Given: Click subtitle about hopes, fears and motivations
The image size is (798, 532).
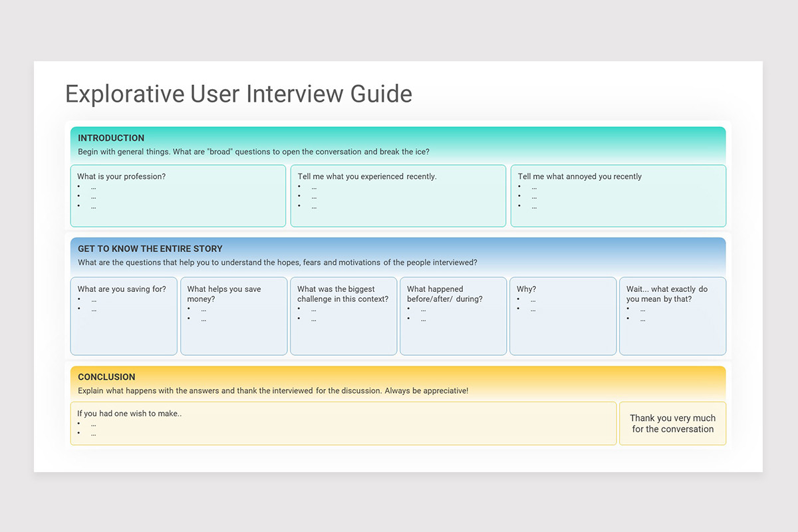Looking at the screenshot, I should [277, 263].
